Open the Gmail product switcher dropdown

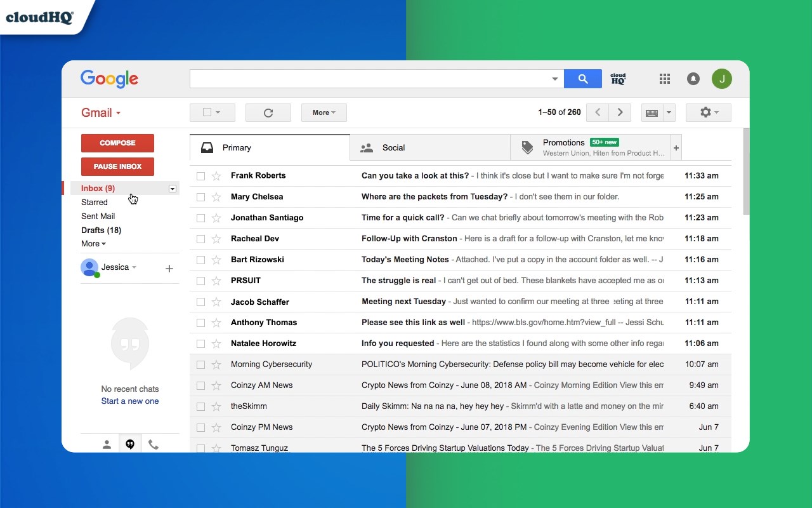101,112
